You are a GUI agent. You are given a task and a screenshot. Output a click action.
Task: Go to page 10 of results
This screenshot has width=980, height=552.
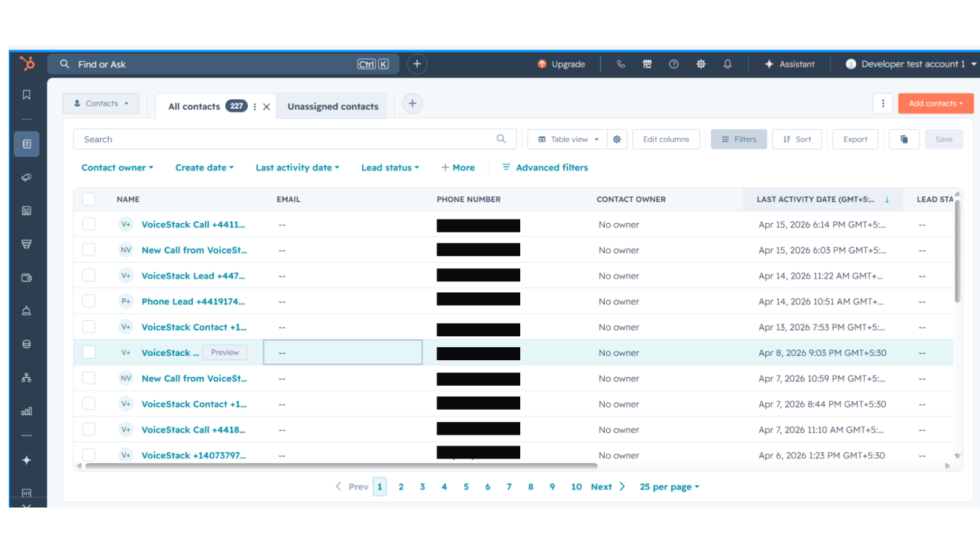[x=576, y=487]
